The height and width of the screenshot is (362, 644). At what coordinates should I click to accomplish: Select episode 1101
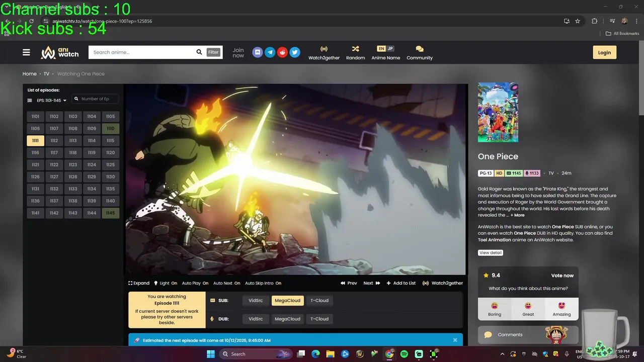click(35, 117)
